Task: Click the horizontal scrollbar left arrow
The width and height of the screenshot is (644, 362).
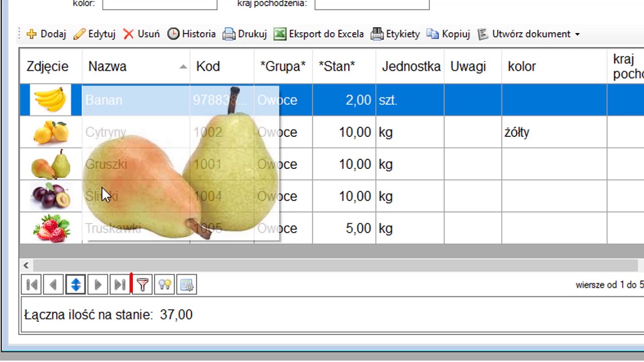Action: coord(26,265)
